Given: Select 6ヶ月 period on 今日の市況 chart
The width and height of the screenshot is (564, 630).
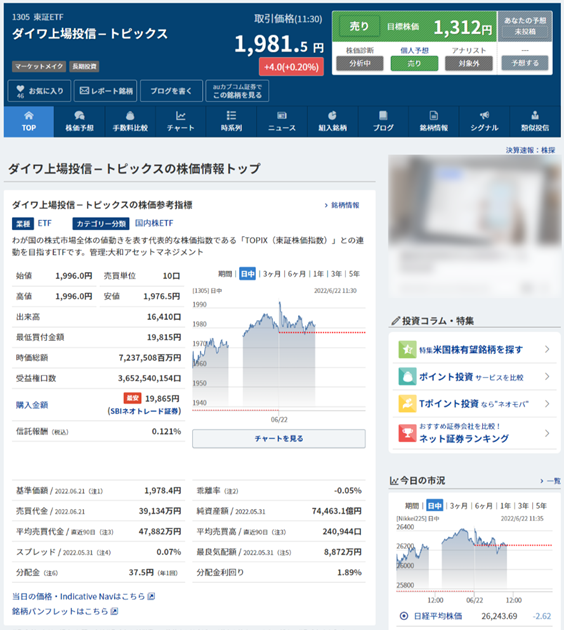Looking at the screenshot, I should pyautogui.click(x=484, y=506).
